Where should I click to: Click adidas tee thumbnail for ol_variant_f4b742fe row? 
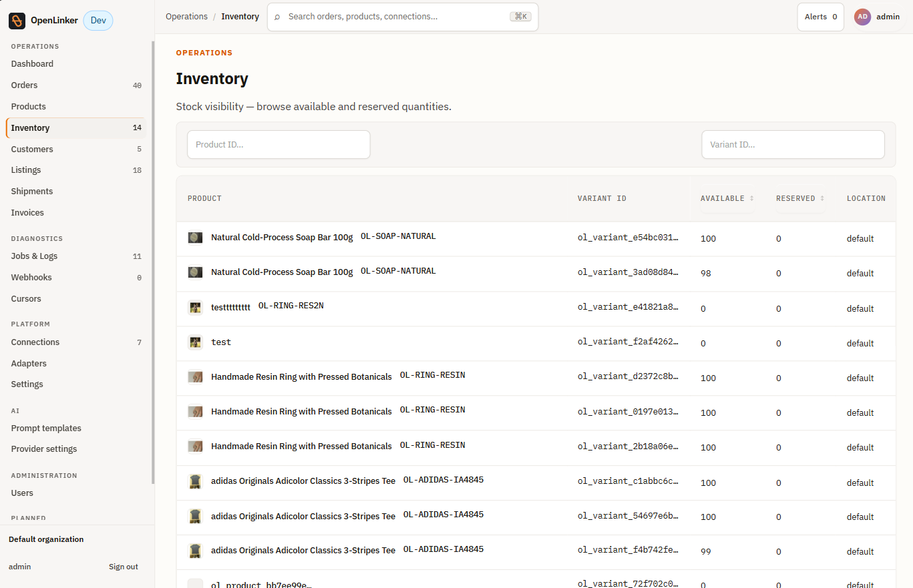pos(195,551)
